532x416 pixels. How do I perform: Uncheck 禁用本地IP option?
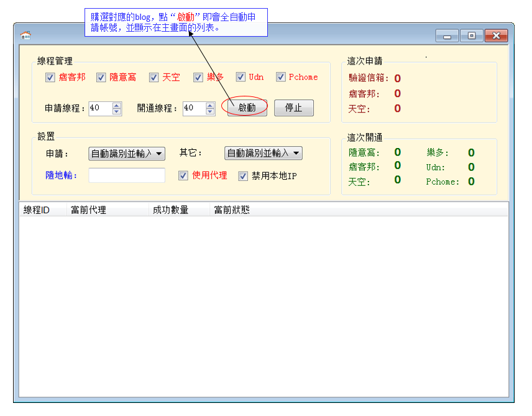(x=243, y=176)
